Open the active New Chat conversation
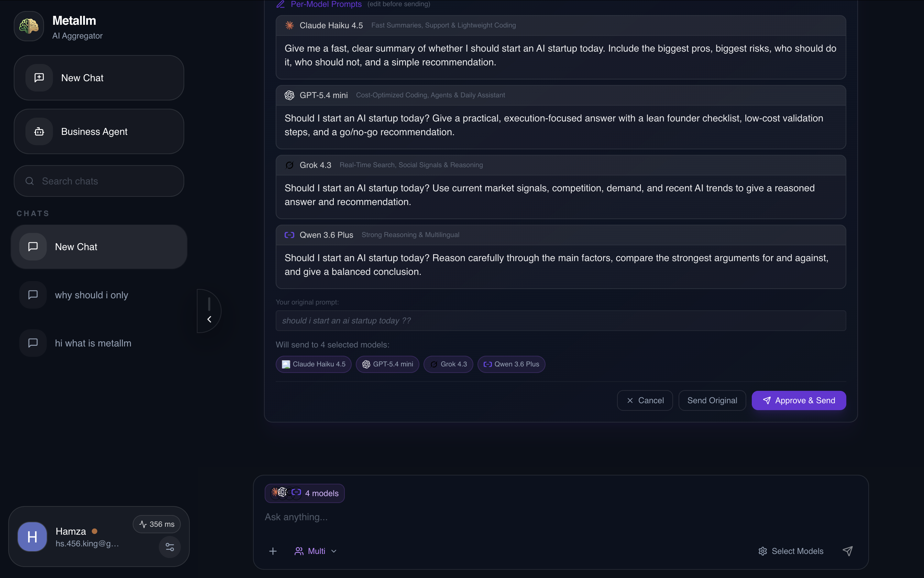This screenshot has width=924, height=578. point(99,247)
